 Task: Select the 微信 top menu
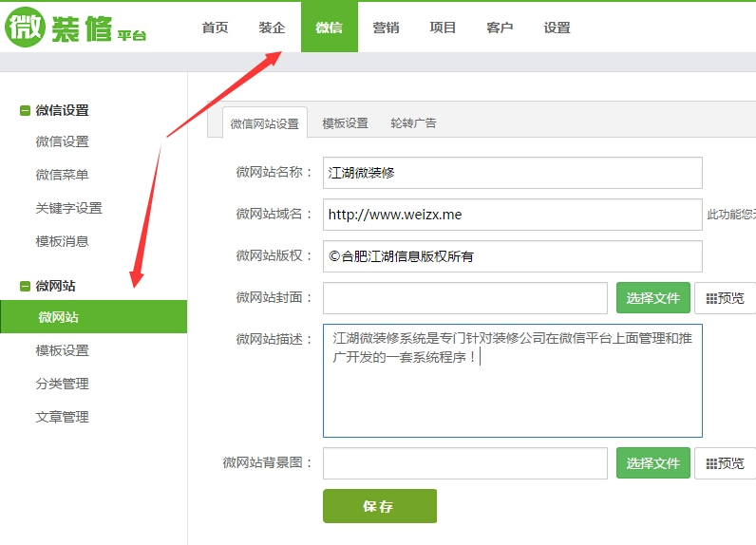pyautogui.click(x=330, y=28)
